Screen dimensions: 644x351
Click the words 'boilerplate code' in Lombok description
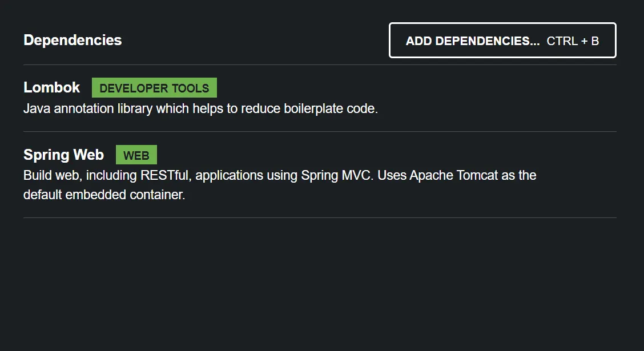[331, 108]
